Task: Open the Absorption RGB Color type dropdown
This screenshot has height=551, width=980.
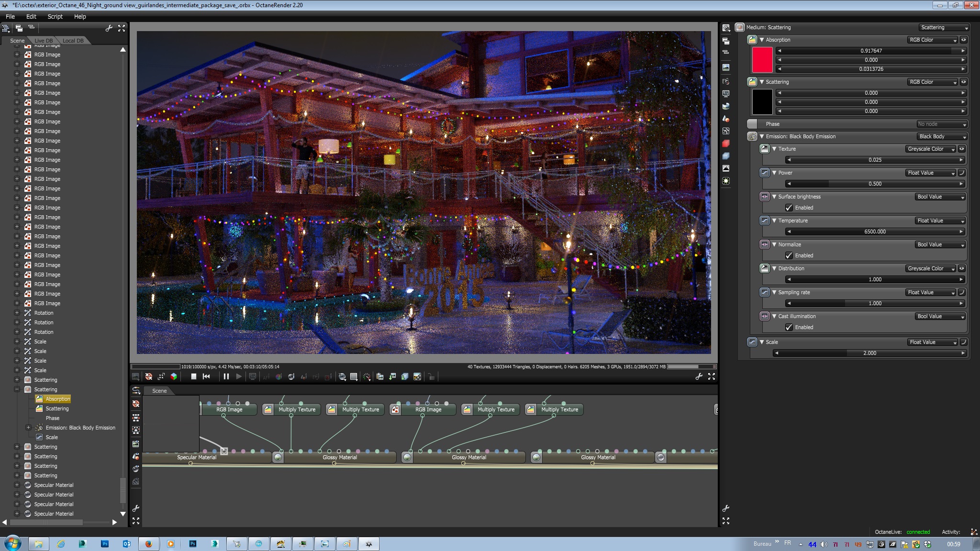Action: tap(933, 40)
